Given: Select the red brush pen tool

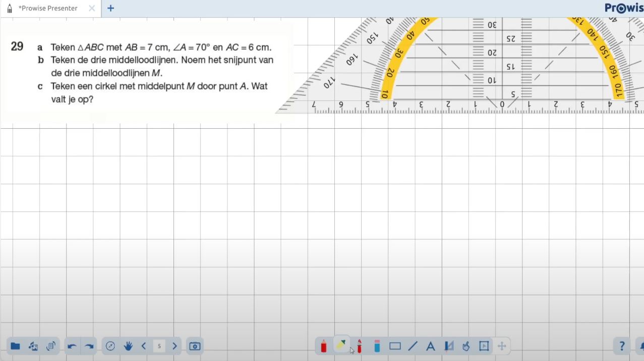Looking at the screenshot, I should click(359, 346).
